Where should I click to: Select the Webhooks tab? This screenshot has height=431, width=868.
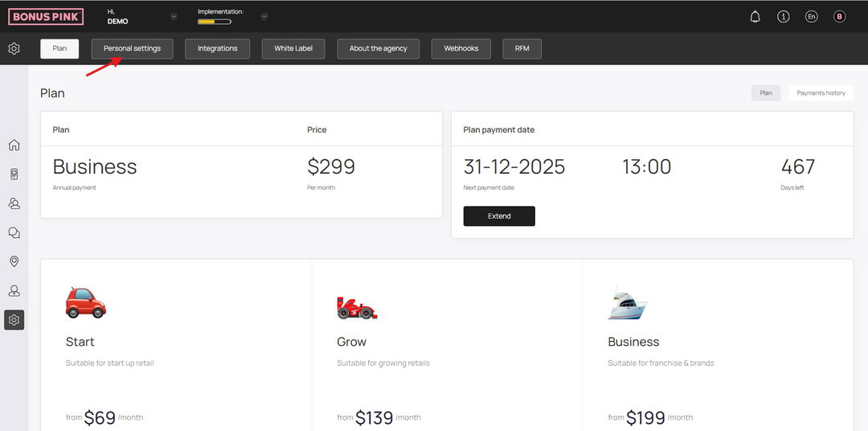coord(461,49)
